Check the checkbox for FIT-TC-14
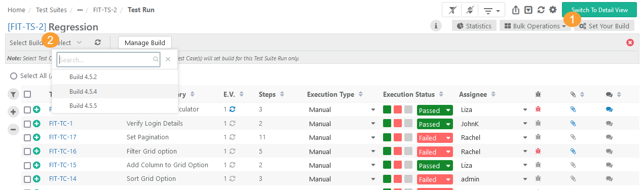 pos(27,179)
